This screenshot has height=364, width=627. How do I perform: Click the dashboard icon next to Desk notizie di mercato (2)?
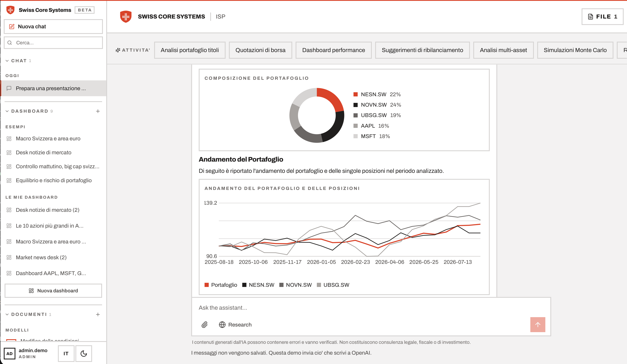[9, 210]
